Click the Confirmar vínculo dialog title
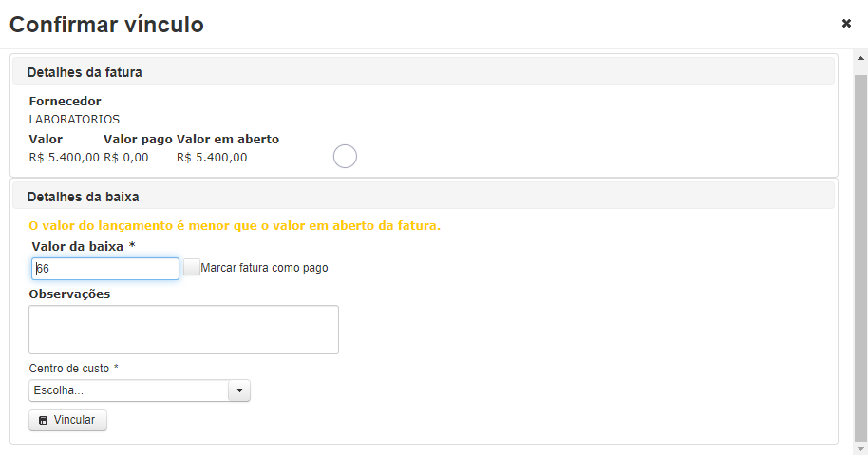Screen dimensions: 868x455 point(107,25)
